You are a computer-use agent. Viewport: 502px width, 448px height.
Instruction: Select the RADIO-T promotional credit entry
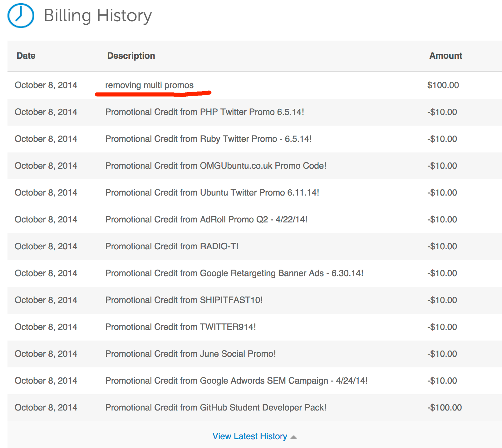pos(172,246)
